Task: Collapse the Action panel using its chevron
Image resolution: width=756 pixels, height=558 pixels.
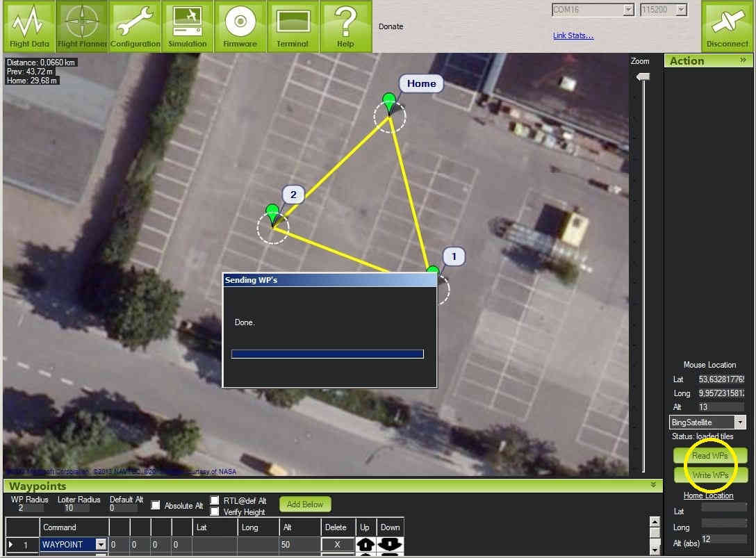Action: click(743, 60)
